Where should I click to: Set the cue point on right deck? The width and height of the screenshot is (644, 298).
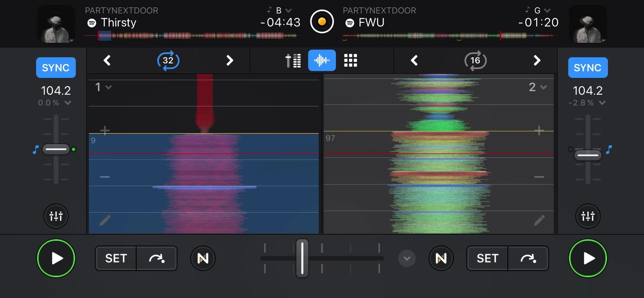487,258
